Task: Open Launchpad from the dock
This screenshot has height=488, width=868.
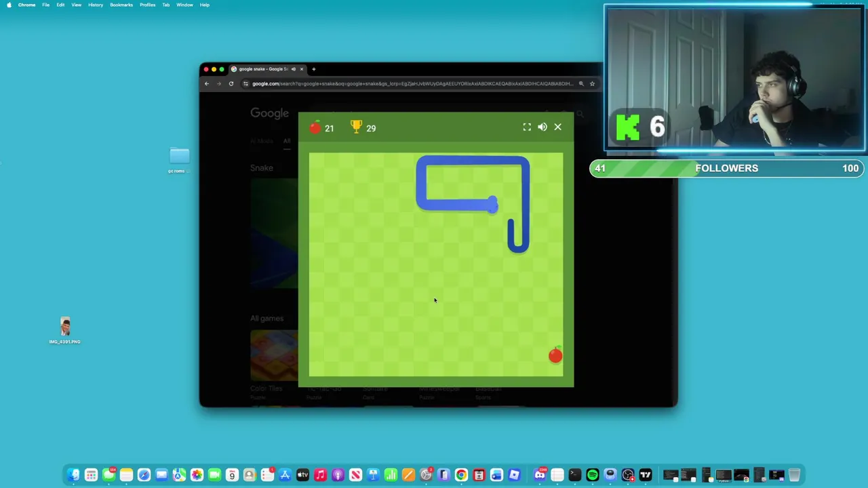Action: tap(91, 474)
